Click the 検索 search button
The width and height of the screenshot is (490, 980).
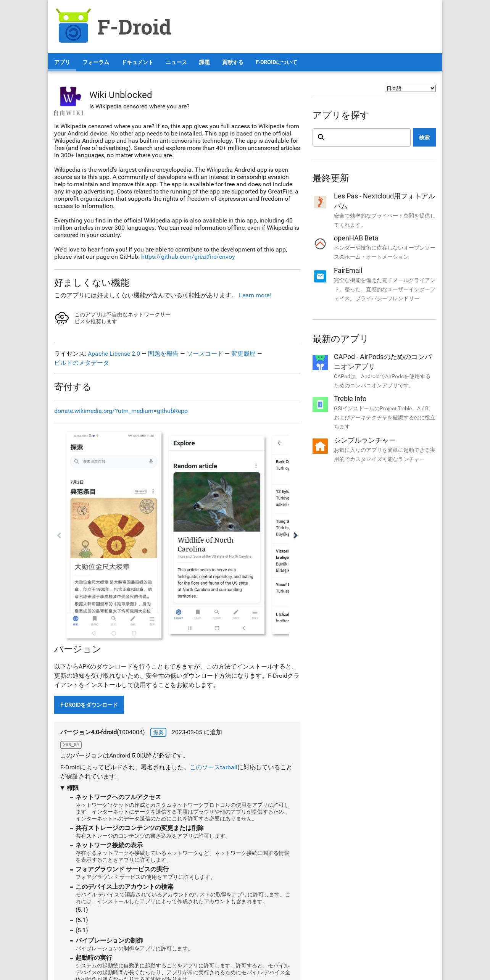click(x=424, y=137)
